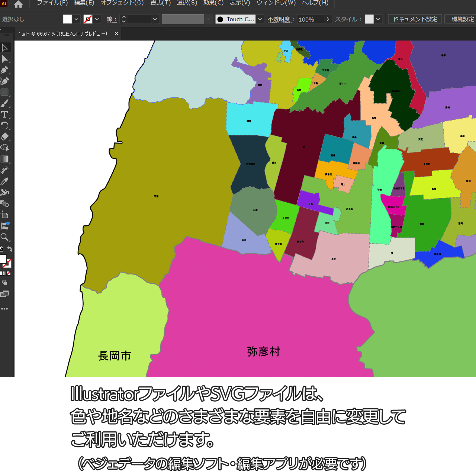The image size is (476, 476).
Task: Select the Direct Selection tool
Action: (5, 59)
